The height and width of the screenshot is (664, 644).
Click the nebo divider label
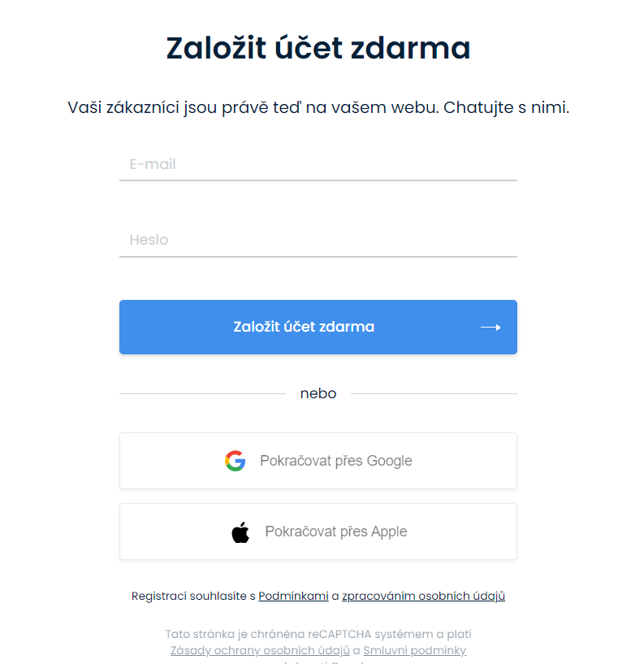(318, 393)
